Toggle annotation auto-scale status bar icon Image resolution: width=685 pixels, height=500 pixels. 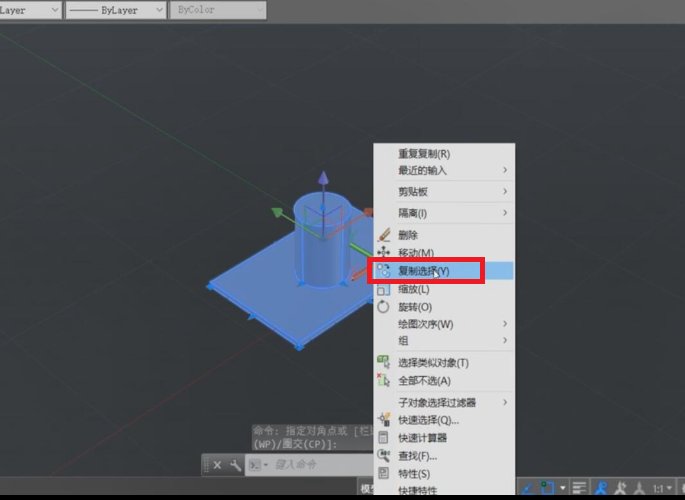point(620,488)
